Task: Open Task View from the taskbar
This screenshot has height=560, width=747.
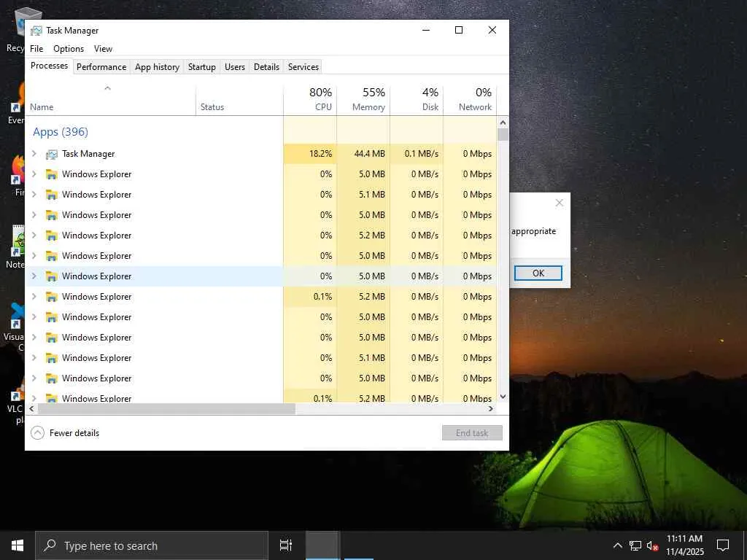Action: 286,545
